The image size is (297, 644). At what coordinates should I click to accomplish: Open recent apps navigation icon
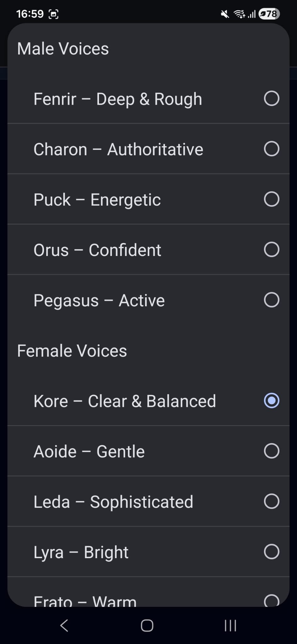(x=230, y=625)
